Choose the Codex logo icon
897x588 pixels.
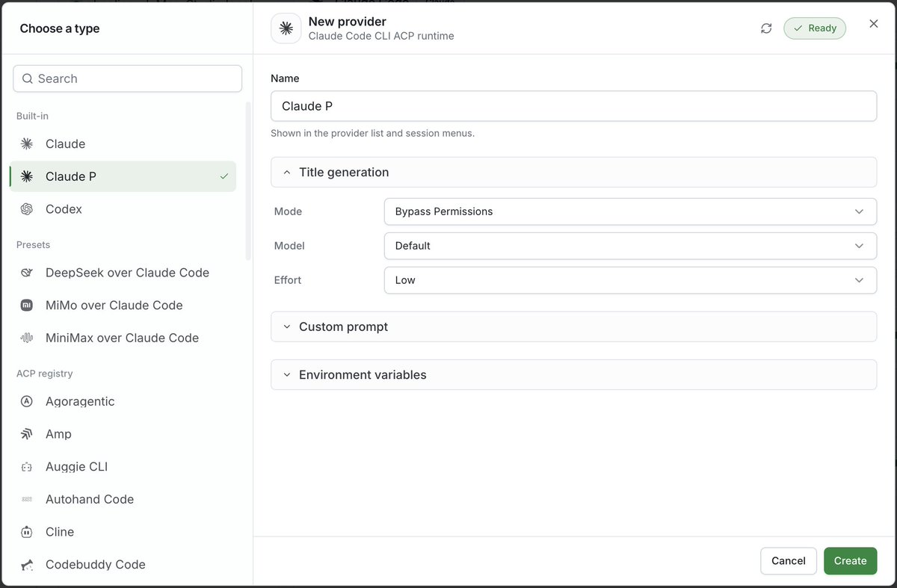pyautogui.click(x=27, y=209)
